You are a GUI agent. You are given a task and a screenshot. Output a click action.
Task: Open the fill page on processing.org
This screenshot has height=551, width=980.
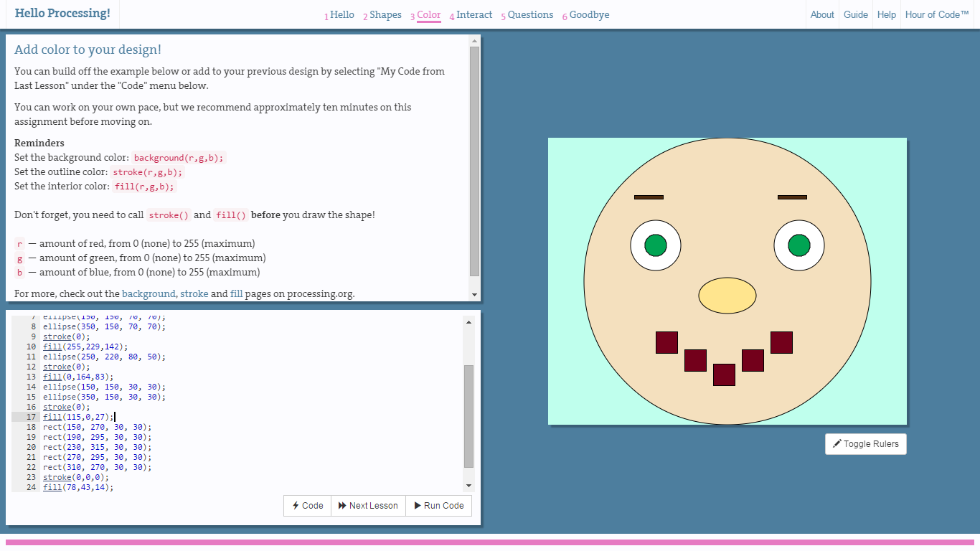pos(236,293)
